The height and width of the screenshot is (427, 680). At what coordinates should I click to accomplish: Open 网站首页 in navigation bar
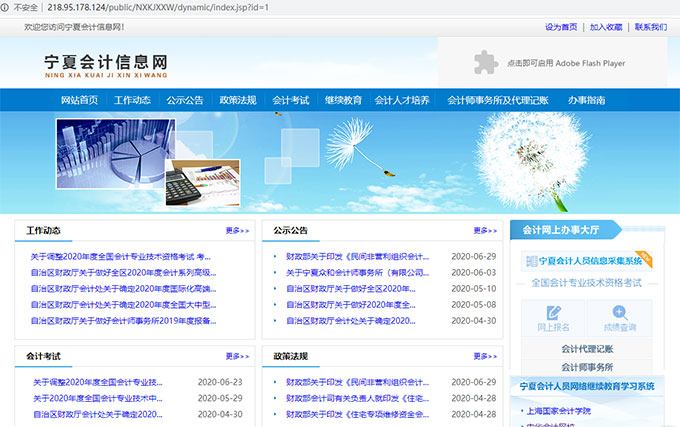pyautogui.click(x=79, y=100)
